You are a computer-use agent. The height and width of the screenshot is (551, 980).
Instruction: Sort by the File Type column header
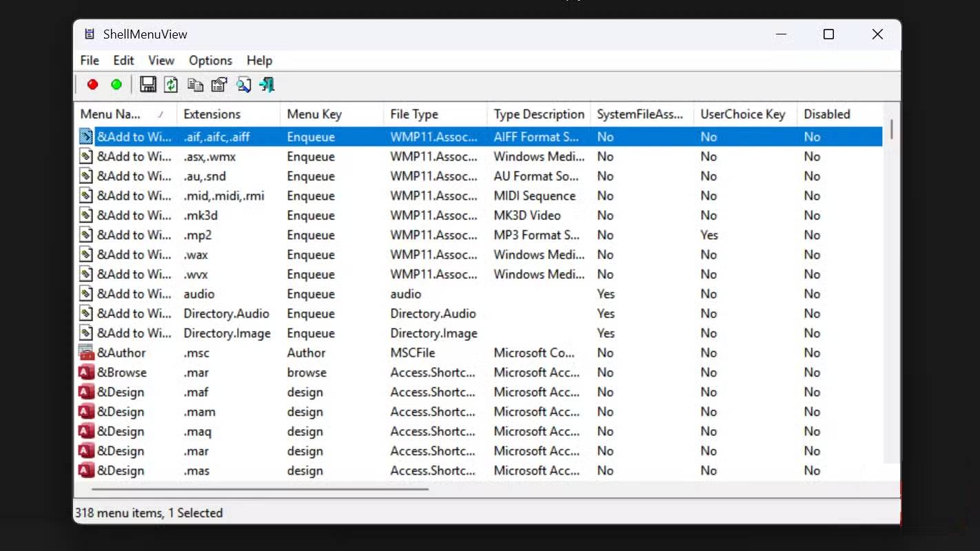click(435, 114)
